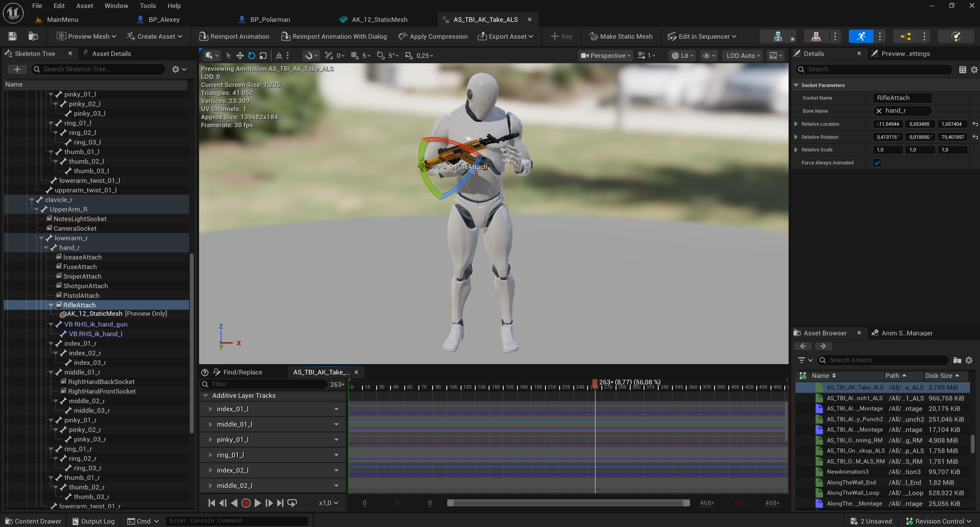Open skeleton tree settings gear

click(179, 69)
